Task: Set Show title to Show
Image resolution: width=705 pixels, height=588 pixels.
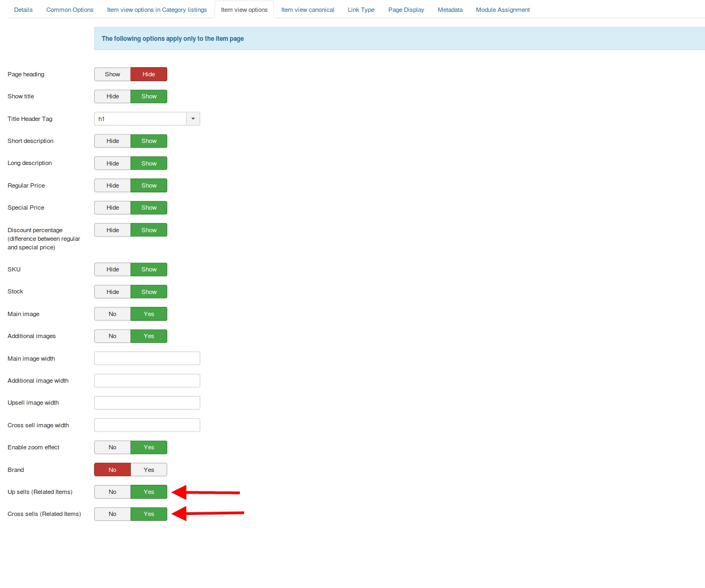Action: pos(149,96)
